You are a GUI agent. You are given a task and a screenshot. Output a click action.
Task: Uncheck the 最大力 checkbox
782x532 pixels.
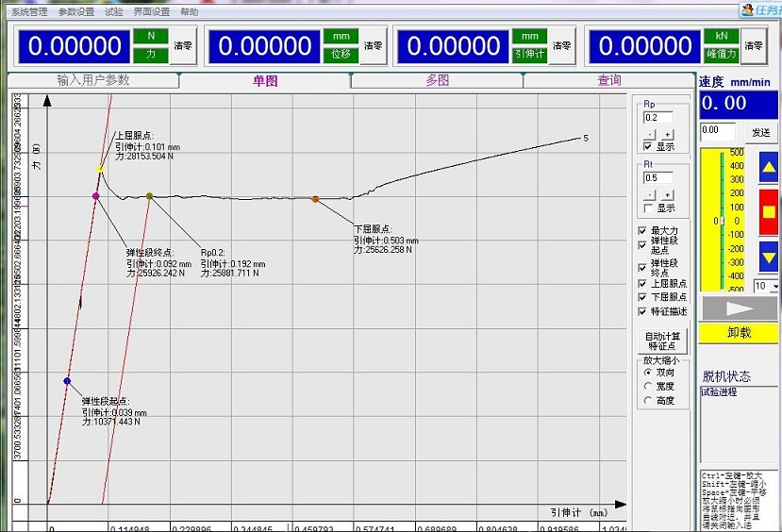(x=642, y=231)
